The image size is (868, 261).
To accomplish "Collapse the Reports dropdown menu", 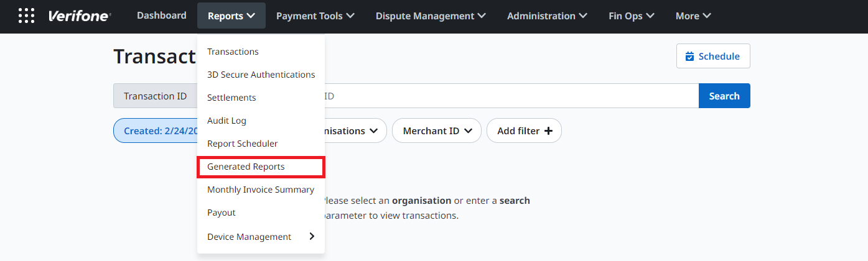I will (231, 16).
